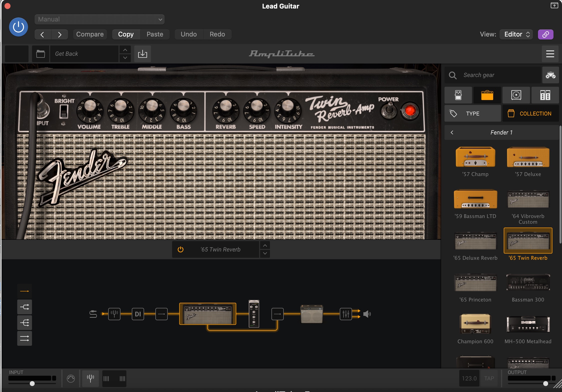Select the cabinet block in signal chain
The height and width of the screenshot is (392, 562).
tap(312, 314)
